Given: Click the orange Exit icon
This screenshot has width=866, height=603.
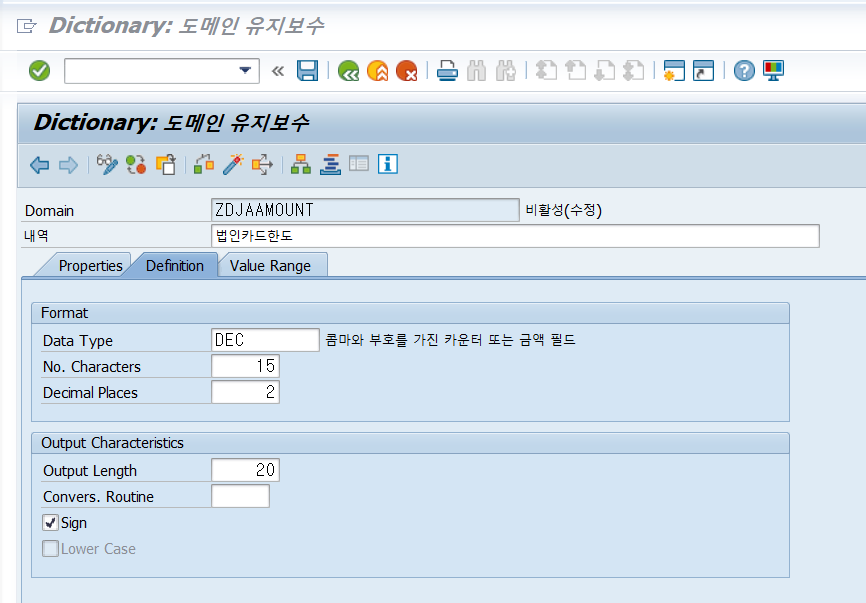Looking at the screenshot, I should pyautogui.click(x=378, y=71).
